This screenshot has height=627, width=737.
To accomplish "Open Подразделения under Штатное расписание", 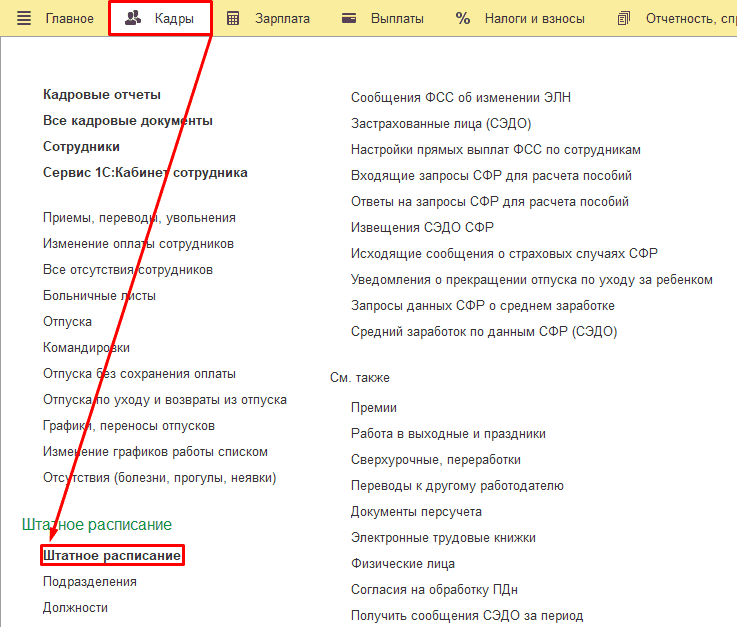I will click(x=90, y=581).
